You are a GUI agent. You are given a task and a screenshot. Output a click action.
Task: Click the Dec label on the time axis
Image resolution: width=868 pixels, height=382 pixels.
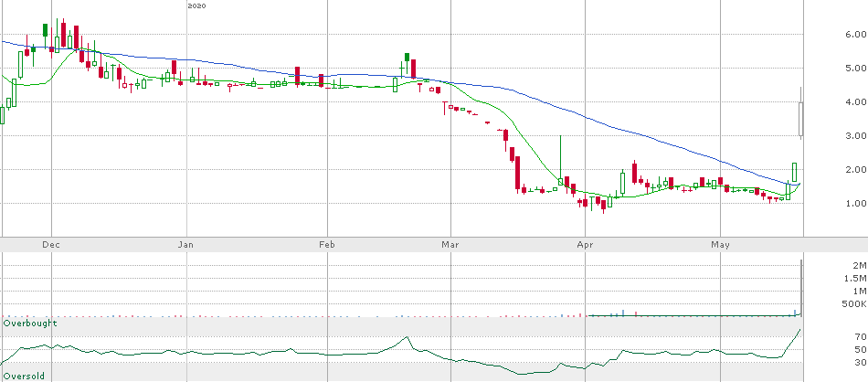(x=50, y=244)
